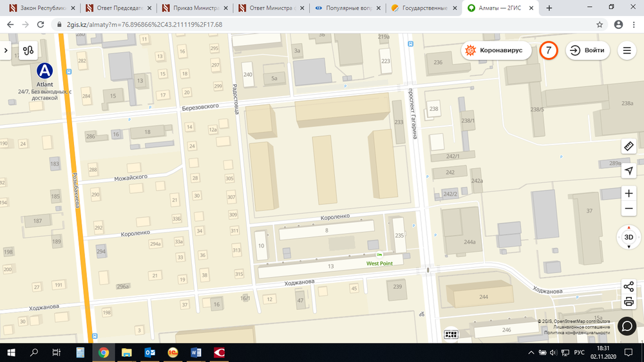Open the 2GIS hamburger menu
The height and width of the screenshot is (362, 644).
coord(626,50)
